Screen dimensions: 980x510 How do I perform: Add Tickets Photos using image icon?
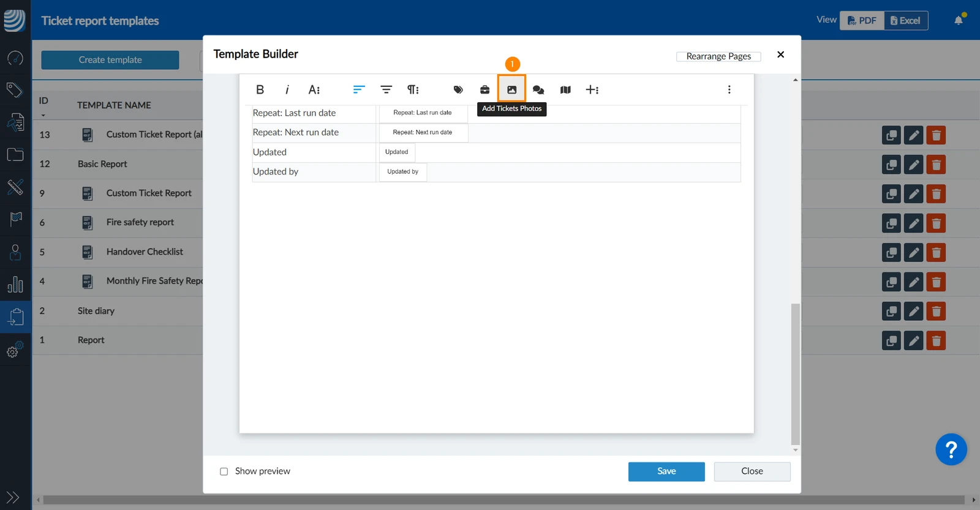(511, 89)
